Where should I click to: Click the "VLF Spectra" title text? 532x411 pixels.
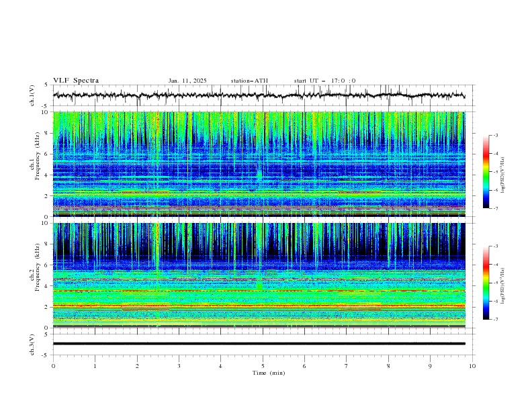pos(76,81)
